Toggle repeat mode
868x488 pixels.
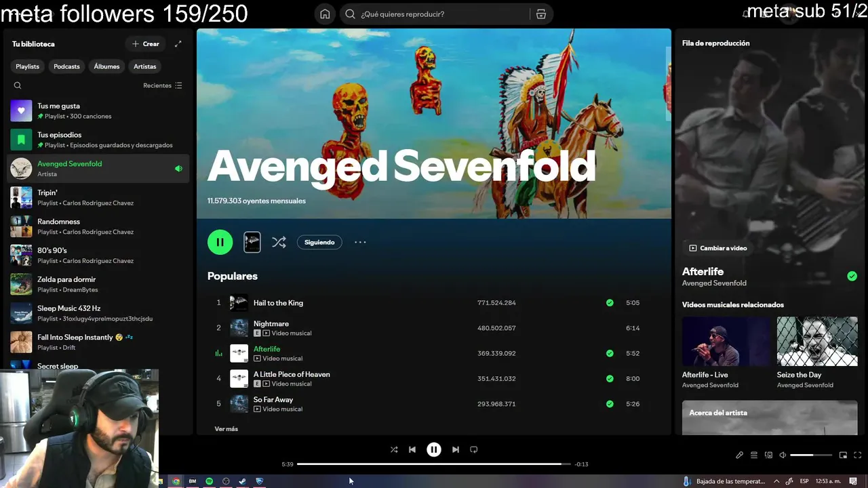tap(474, 449)
